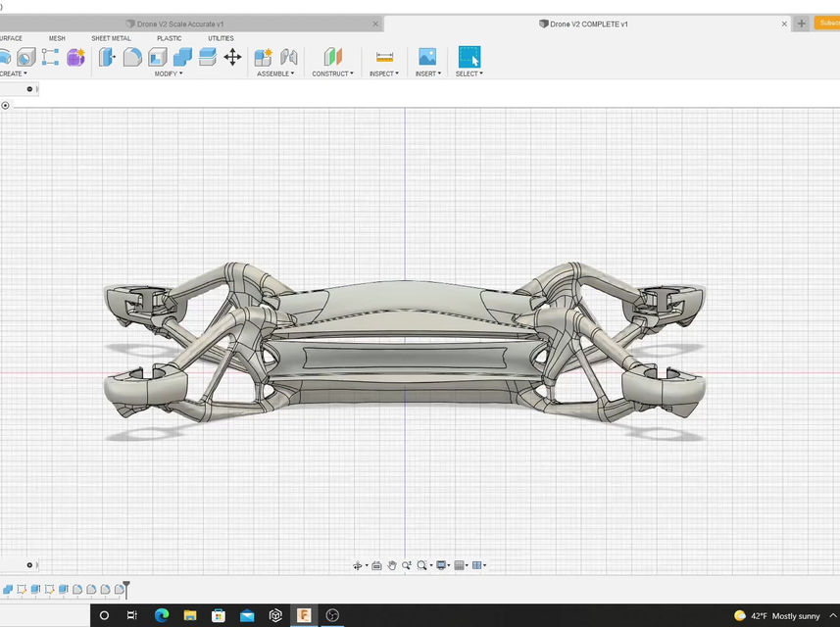Click the Insert image icon
840x627 pixels.
pyautogui.click(x=426, y=57)
